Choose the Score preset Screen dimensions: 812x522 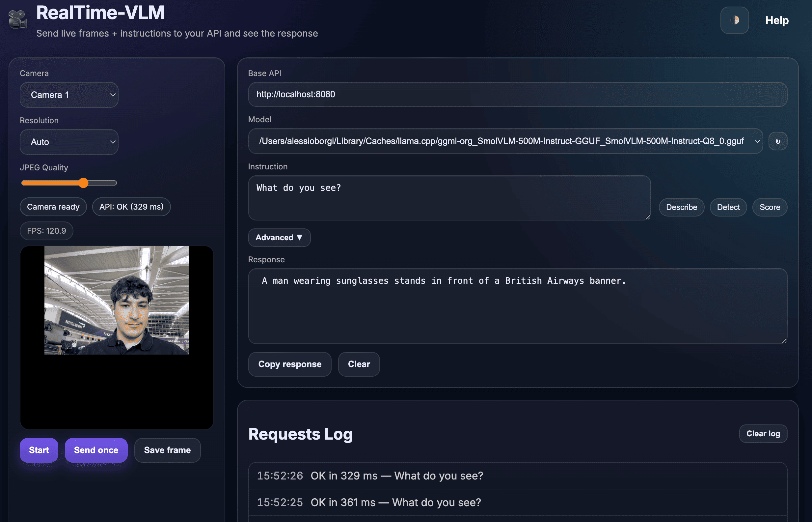tap(770, 207)
